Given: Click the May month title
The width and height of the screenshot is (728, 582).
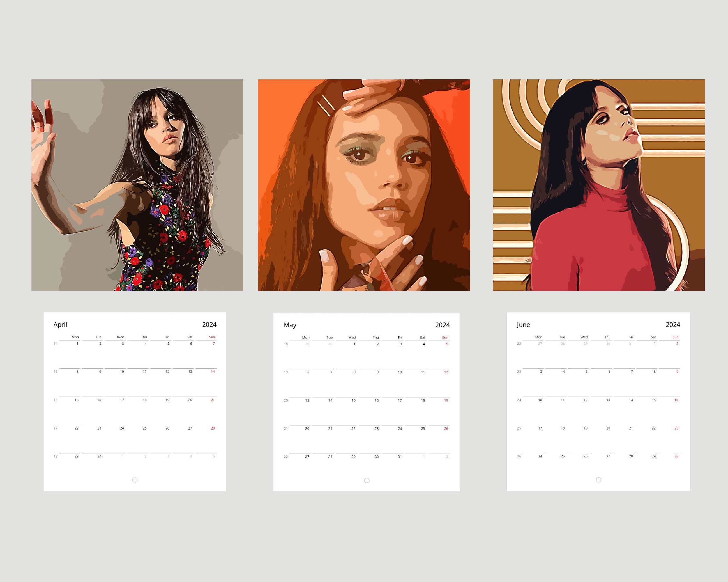Looking at the screenshot, I should click(290, 325).
